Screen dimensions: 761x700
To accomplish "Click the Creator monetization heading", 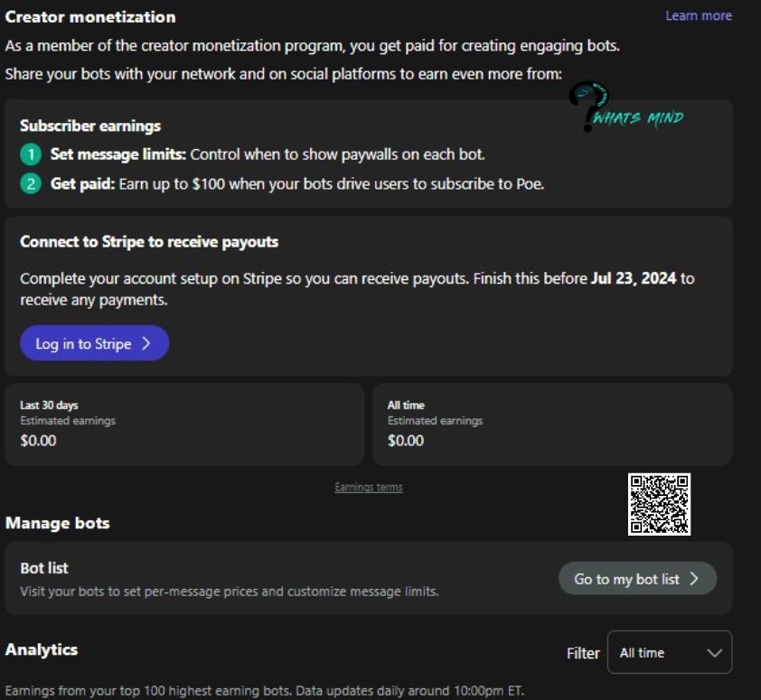I will tap(90, 17).
